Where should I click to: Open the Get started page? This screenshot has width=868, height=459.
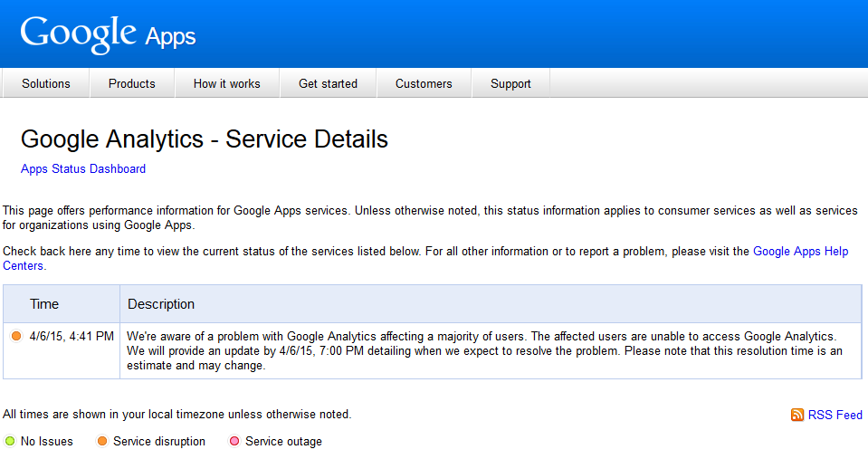(328, 83)
